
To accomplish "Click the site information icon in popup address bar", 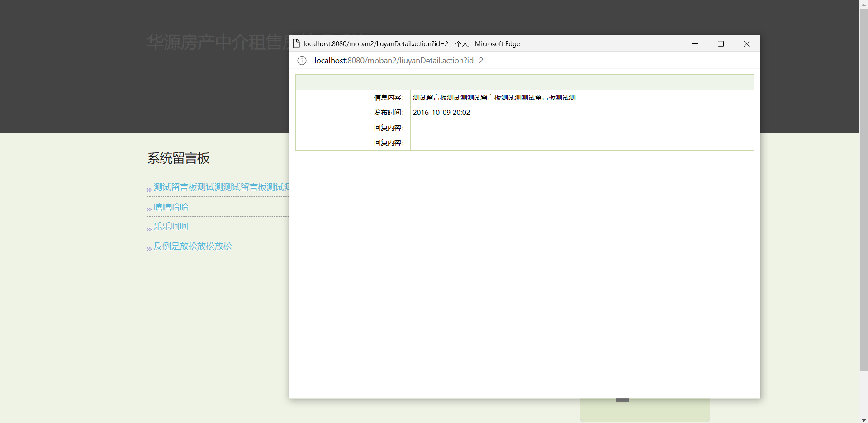I will (302, 61).
